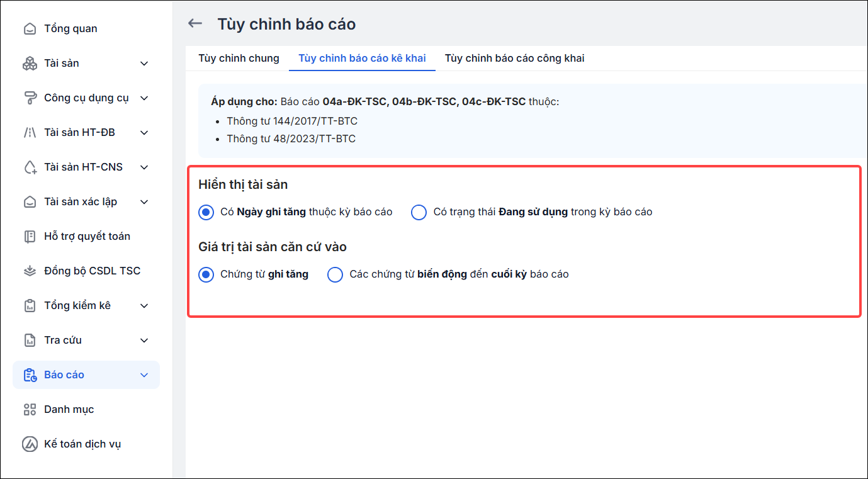Viewport: 868px width, 479px height.
Task: Click the Tài sản HT-ĐB road icon
Action: click(x=30, y=133)
